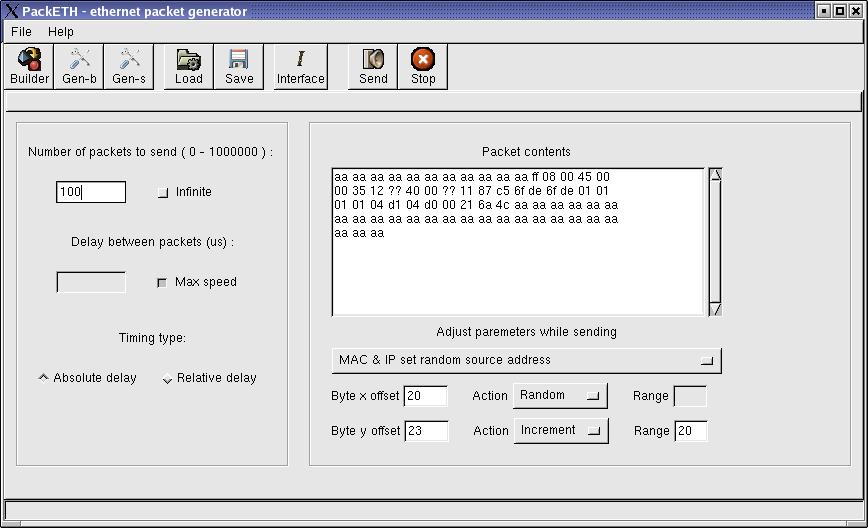Click the "Adjust paremeters while sending" label
Screen dimensions: 868x528
click(526, 332)
